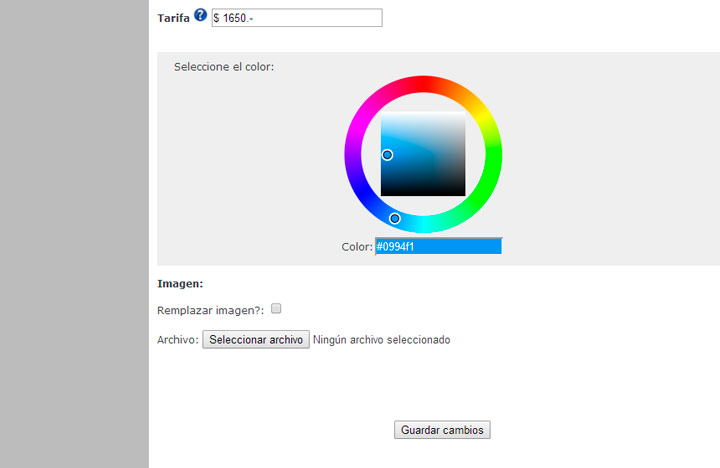Click the 'Remplazar imagen?:' label
This screenshot has width=720, height=468.
point(211,310)
